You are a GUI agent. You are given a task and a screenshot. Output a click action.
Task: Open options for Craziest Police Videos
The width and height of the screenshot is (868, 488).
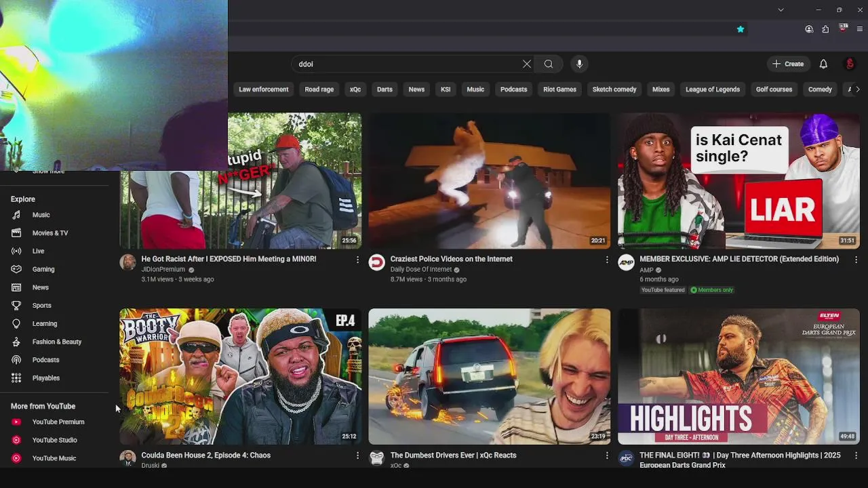point(607,260)
